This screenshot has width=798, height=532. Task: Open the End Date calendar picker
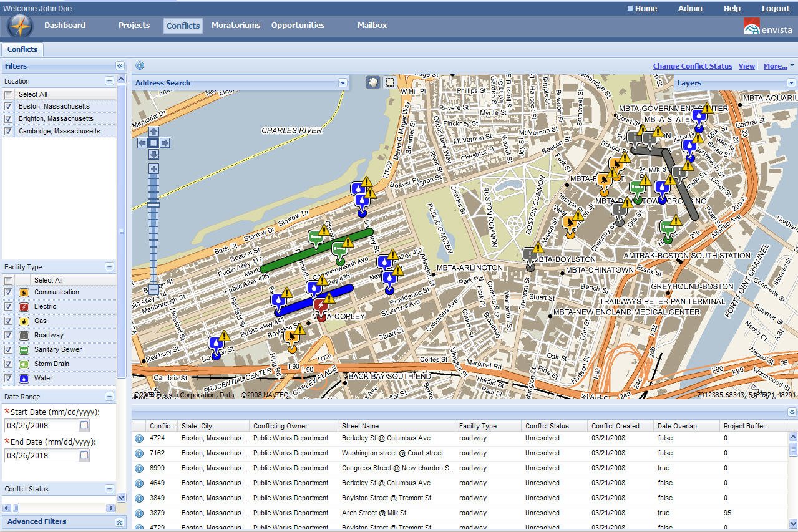(84, 455)
